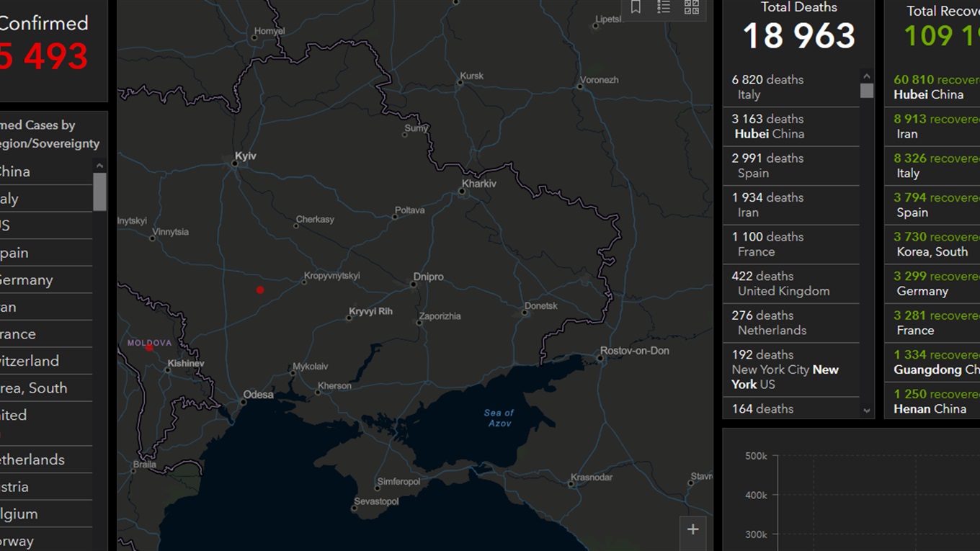Image resolution: width=980 pixels, height=551 pixels.
Task: Select the 164 deaths row
Action: pos(791,408)
